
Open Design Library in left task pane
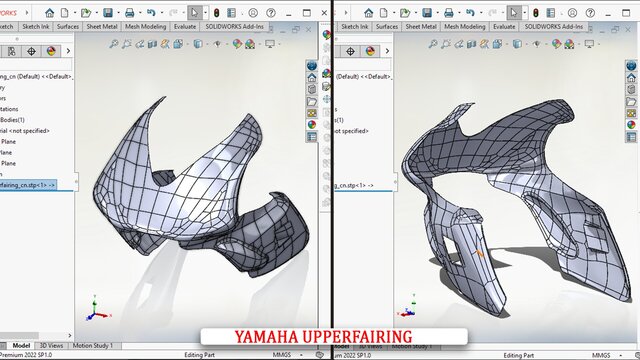coord(312,89)
